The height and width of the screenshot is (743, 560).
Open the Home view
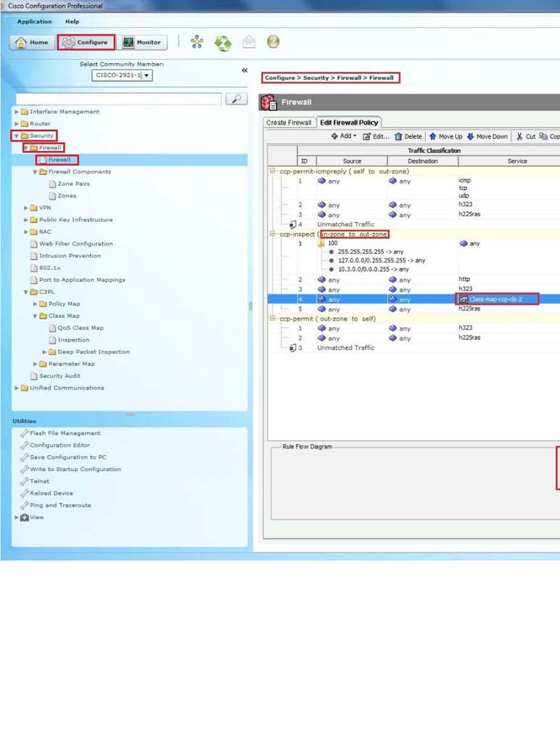pyautogui.click(x=31, y=42)
